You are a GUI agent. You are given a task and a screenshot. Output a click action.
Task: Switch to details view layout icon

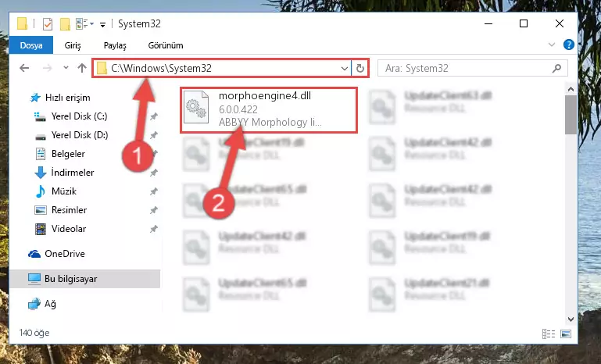coord(549,334)
